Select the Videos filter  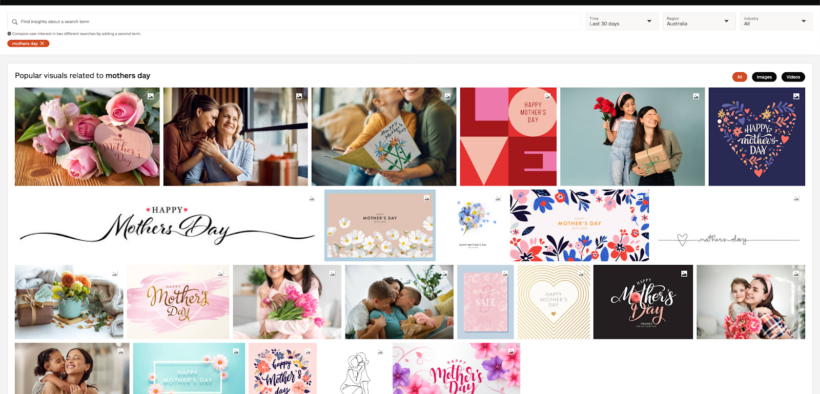[x=793, y=77]
